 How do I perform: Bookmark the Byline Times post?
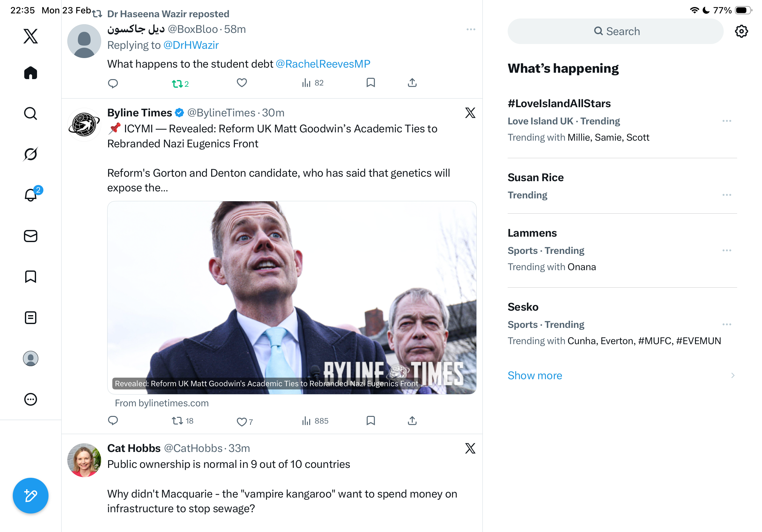click(370, 421)
